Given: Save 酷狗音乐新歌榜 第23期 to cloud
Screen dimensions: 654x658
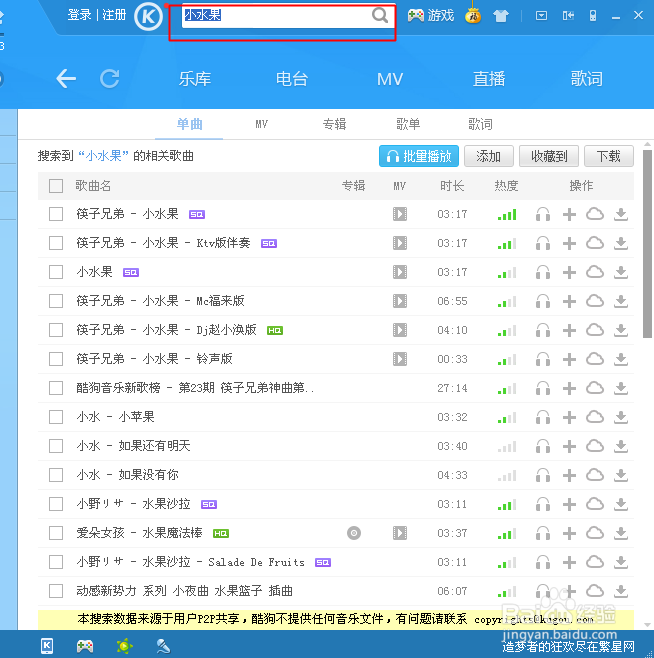Looking at the screenshot, I should pos(595,388).
